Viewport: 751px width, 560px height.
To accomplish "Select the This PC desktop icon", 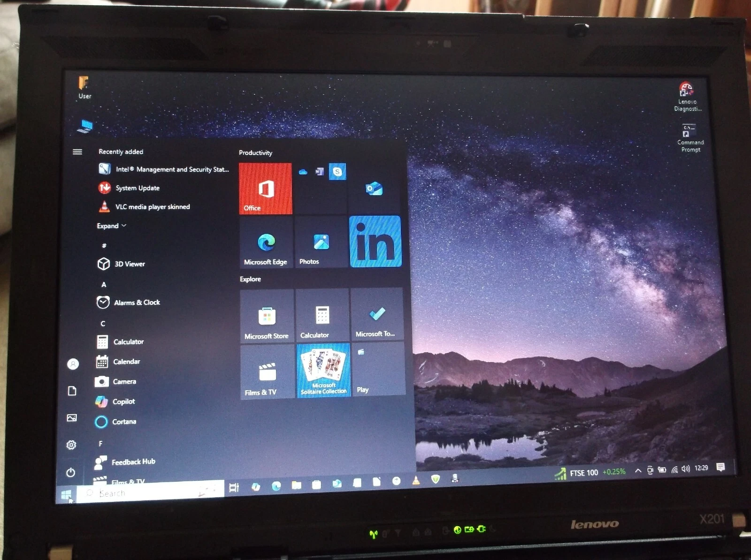I will [x=85, y=126].
